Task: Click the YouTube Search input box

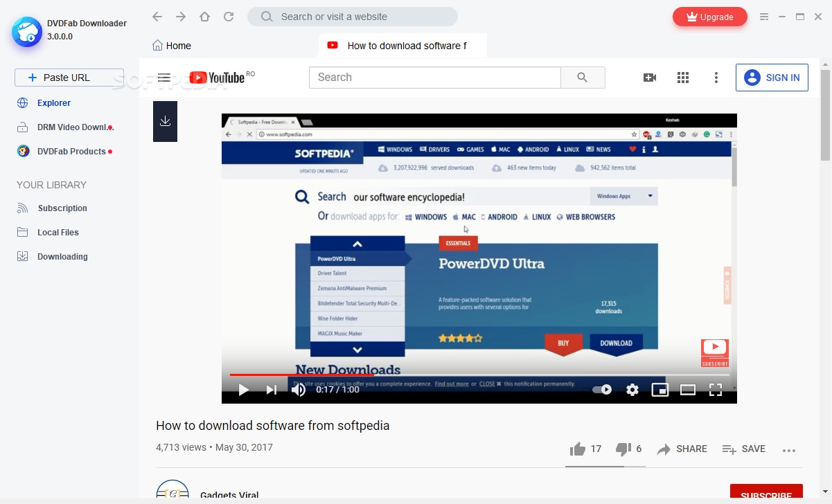Action: (x=434, y=78)
